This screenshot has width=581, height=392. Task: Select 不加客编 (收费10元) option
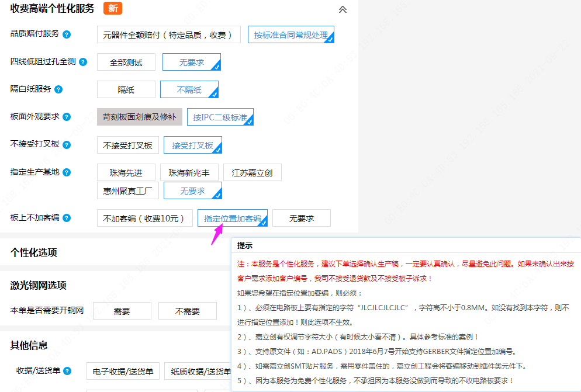click(x=144, y=218)
